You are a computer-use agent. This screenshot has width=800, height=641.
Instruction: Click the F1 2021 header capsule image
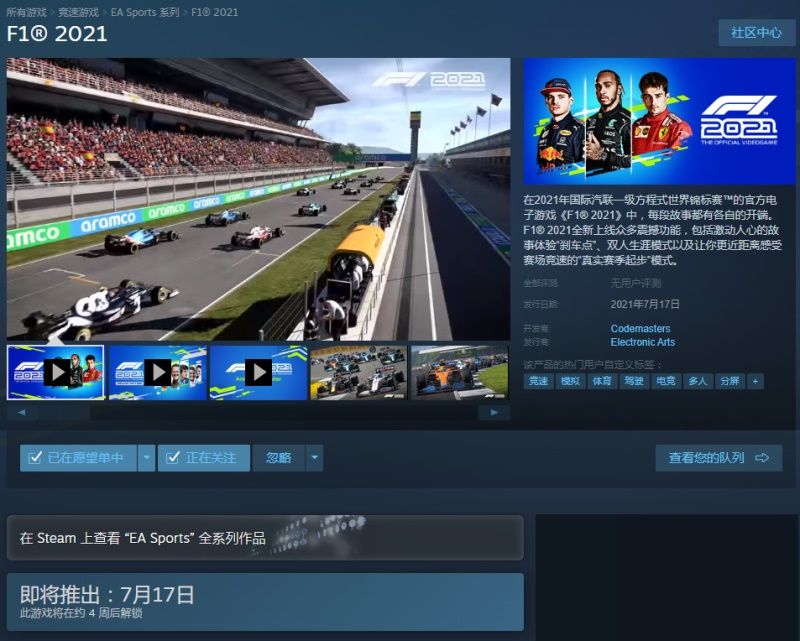pos(659,121)
